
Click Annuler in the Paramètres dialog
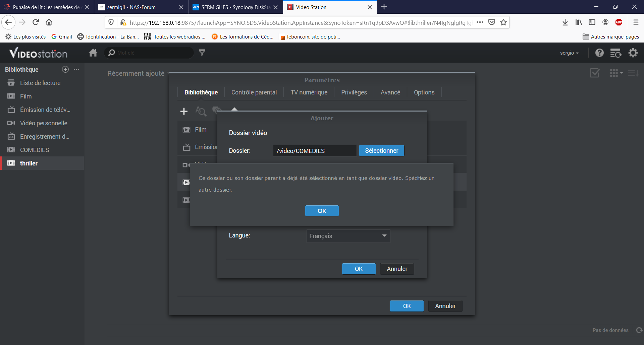click(445, 306)
